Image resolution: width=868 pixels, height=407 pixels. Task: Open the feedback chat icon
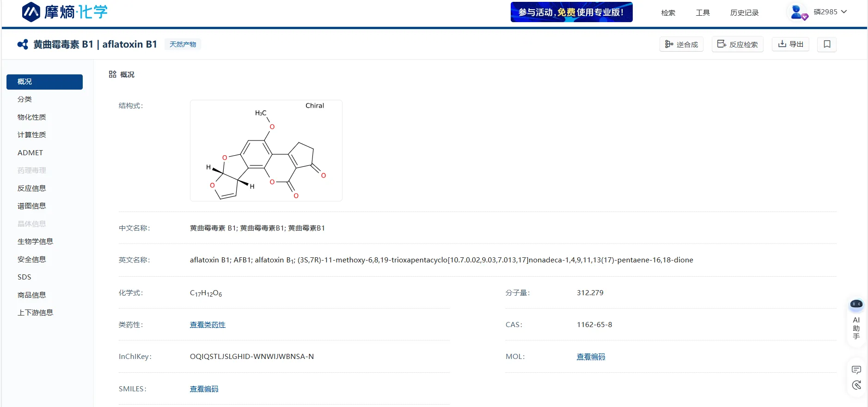coord(856,370)
